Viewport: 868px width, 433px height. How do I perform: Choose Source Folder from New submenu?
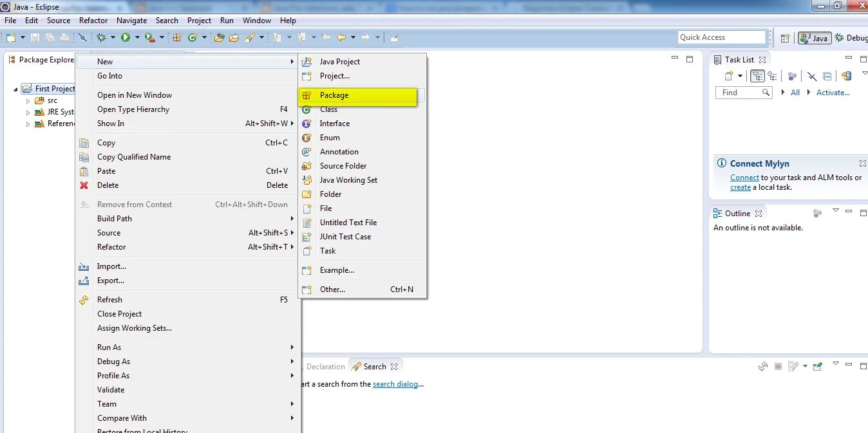tap(362, 166)
